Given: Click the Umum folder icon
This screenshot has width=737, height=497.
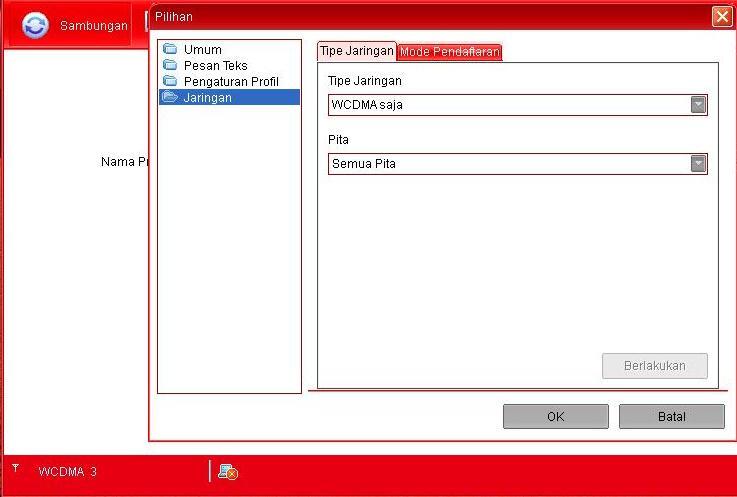Looking at the screenshot, I should pos(170,48).
